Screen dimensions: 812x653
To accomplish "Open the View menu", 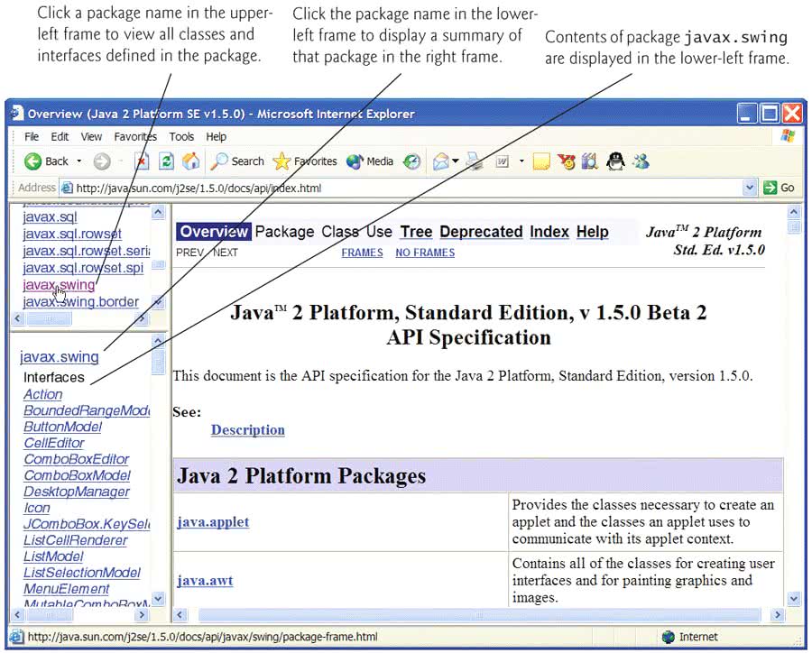I will 91,137.
